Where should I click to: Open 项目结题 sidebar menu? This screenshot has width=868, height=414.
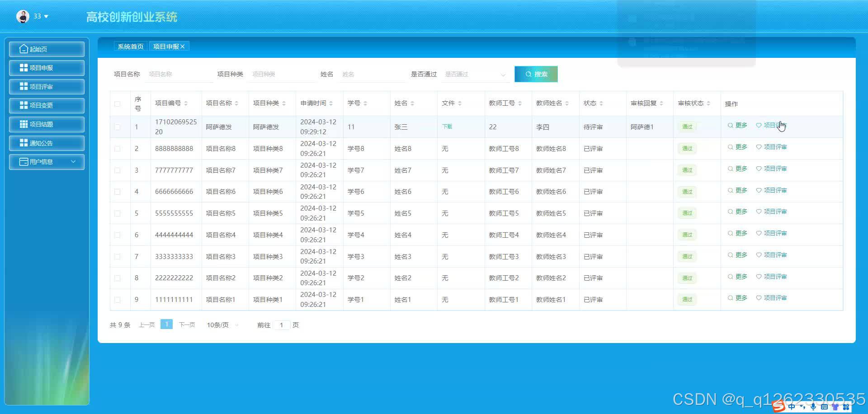point(47,124)
